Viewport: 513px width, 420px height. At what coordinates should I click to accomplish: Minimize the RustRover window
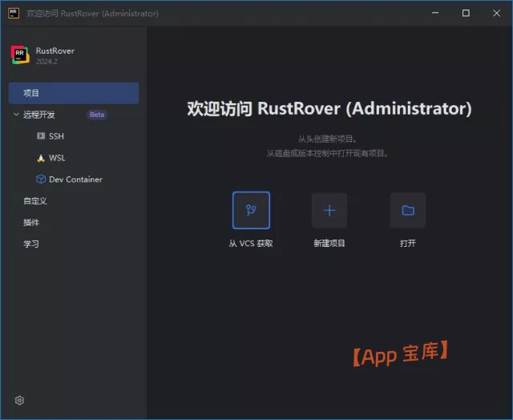[435, 13]
